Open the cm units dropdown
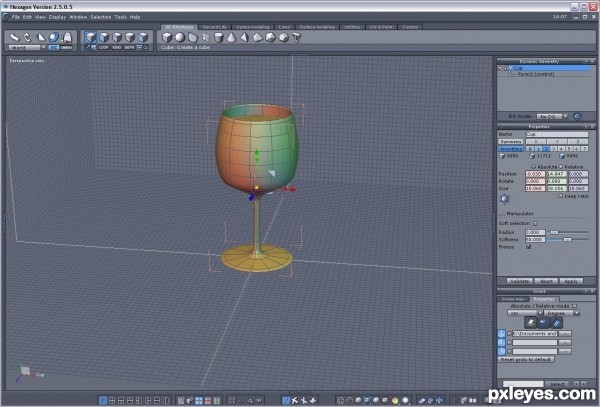The image size is (600, 407). [x=525, y=313]
